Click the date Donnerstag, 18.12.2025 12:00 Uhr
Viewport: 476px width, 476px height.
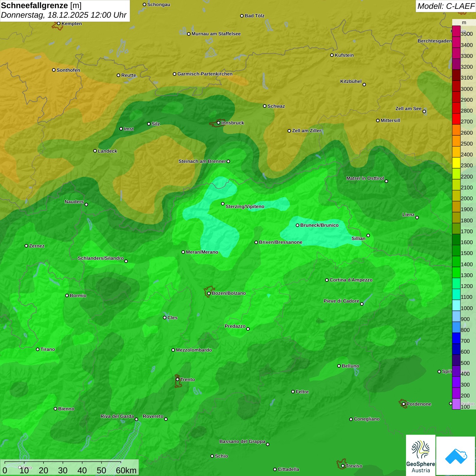click(x=64, y=15)
